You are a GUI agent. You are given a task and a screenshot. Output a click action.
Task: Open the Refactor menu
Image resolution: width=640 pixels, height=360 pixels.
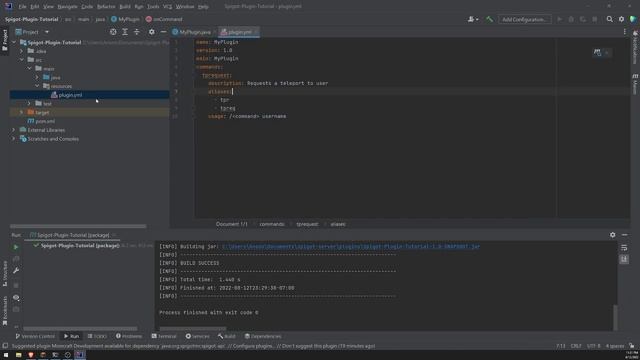click(106, 7)
